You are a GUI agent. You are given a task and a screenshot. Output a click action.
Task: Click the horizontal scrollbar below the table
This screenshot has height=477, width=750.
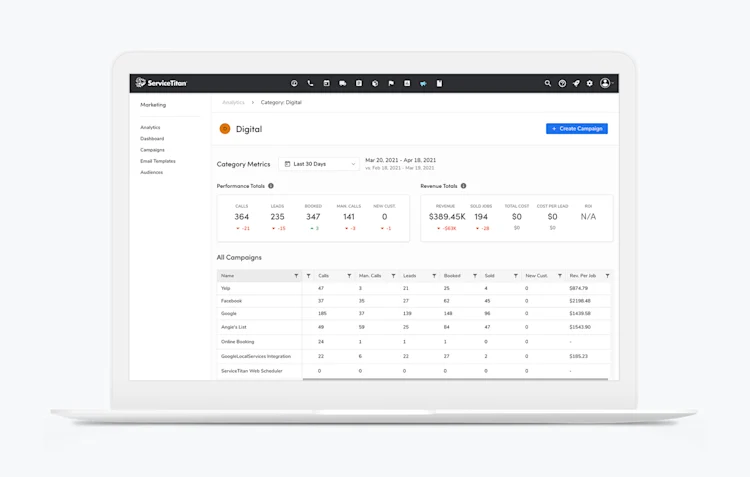pyautogui.click(x=455, y=379)
